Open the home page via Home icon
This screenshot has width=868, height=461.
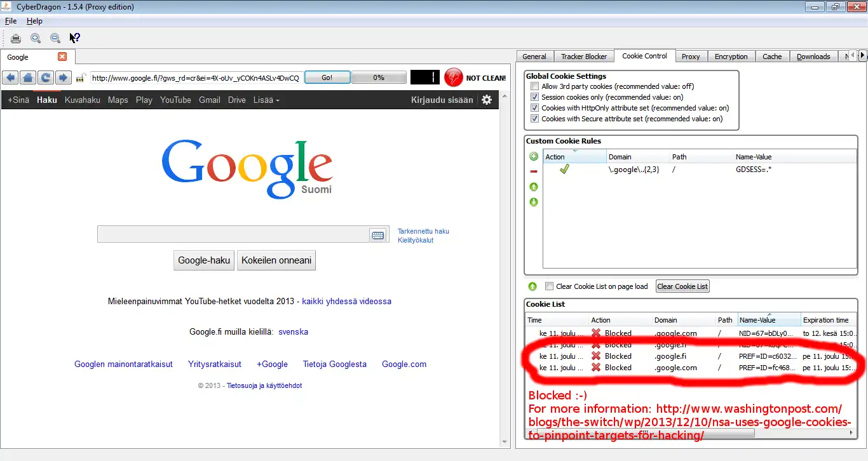point(27,77)
